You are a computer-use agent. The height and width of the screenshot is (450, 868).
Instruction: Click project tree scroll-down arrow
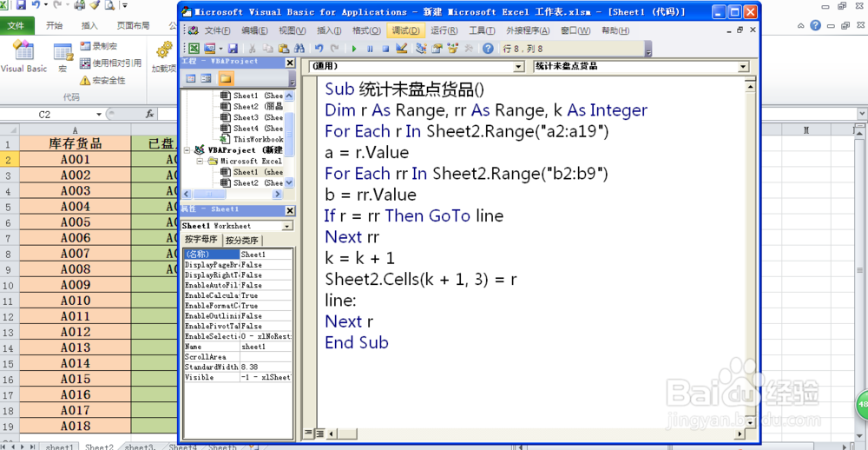(290, 183)
